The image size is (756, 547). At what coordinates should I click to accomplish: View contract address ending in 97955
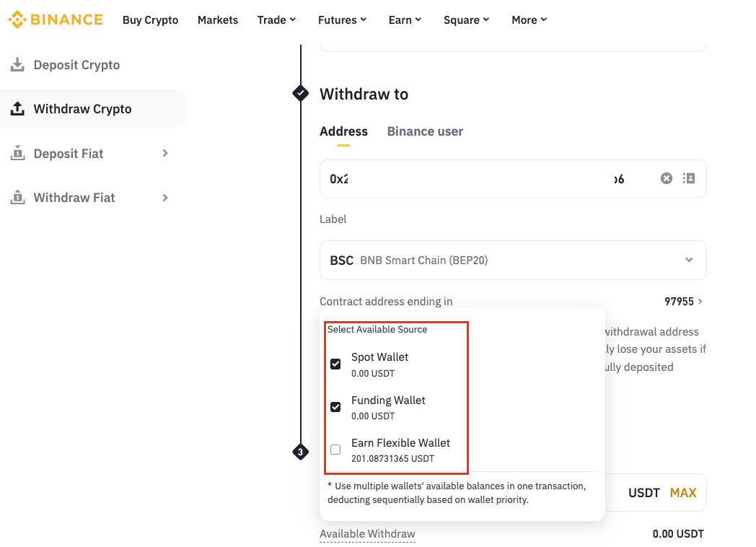pyautogui.click(x=682, y=301)
